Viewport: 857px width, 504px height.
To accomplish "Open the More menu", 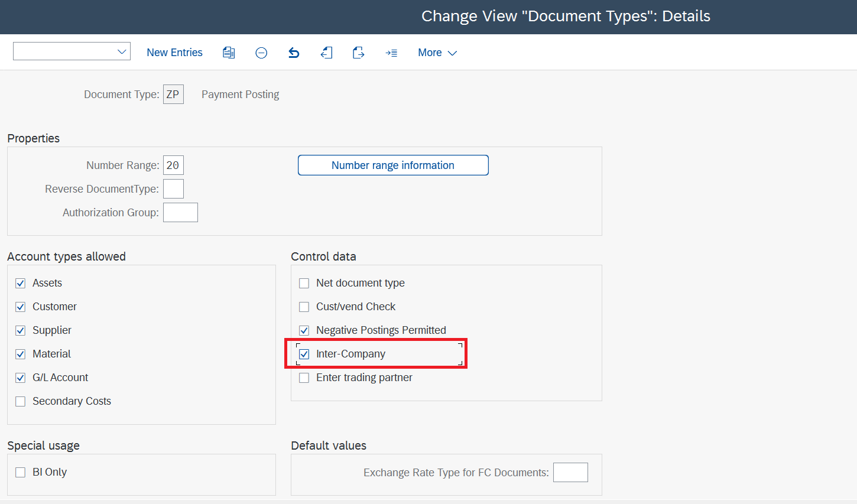I will click(x=437, y=53).
